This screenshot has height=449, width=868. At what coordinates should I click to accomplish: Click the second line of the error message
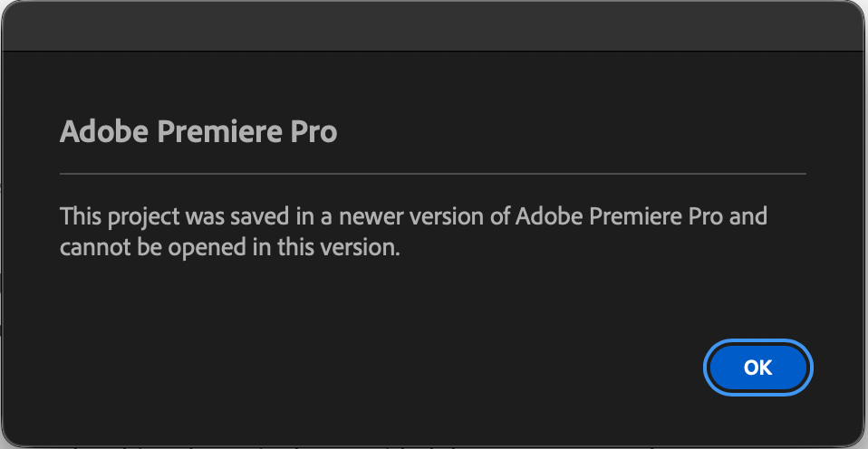[x=229, y=247]
